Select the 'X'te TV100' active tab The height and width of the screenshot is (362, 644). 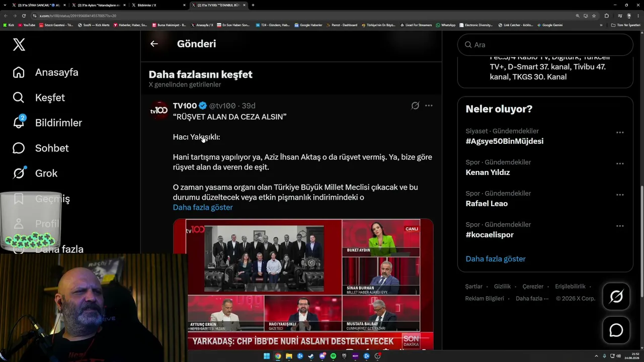click(218, 5)
